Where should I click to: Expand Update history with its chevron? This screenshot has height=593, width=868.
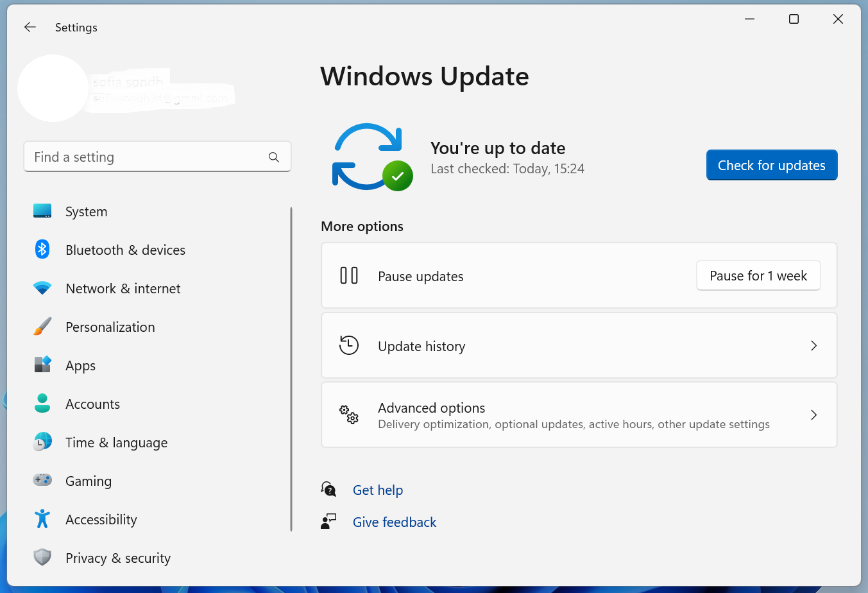tap(813, 346)
